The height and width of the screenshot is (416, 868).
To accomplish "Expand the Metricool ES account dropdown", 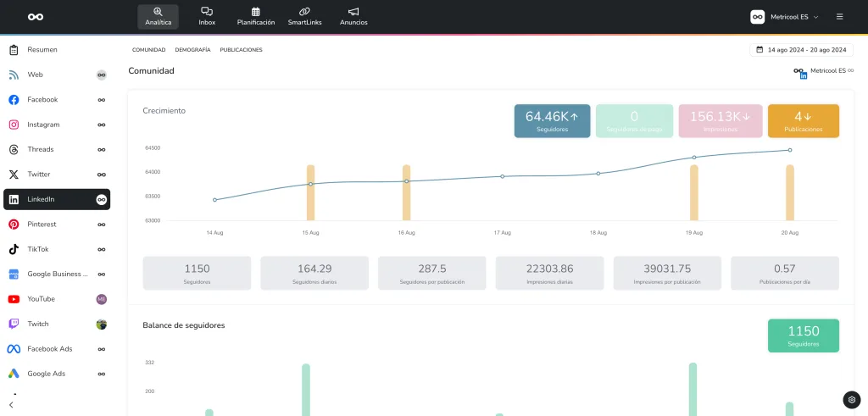I will [x=784, y=17].
